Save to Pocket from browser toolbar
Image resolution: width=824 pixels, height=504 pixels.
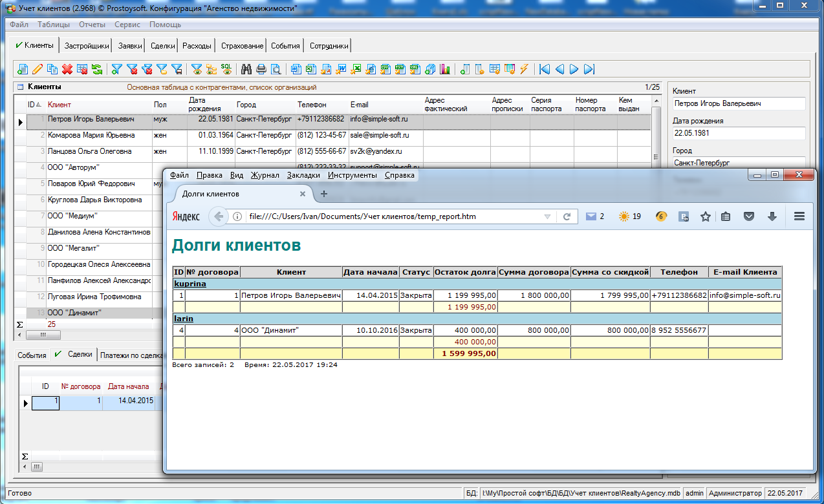point(749,216)
